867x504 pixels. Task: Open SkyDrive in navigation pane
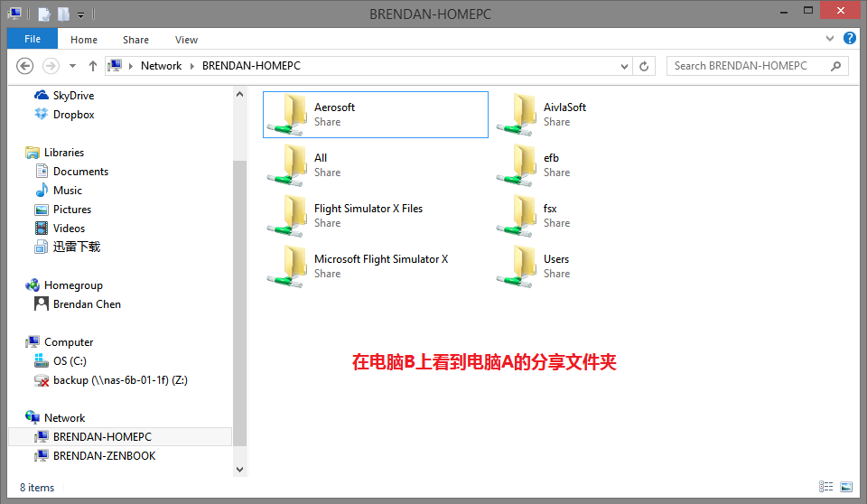(x=64, y=96)
